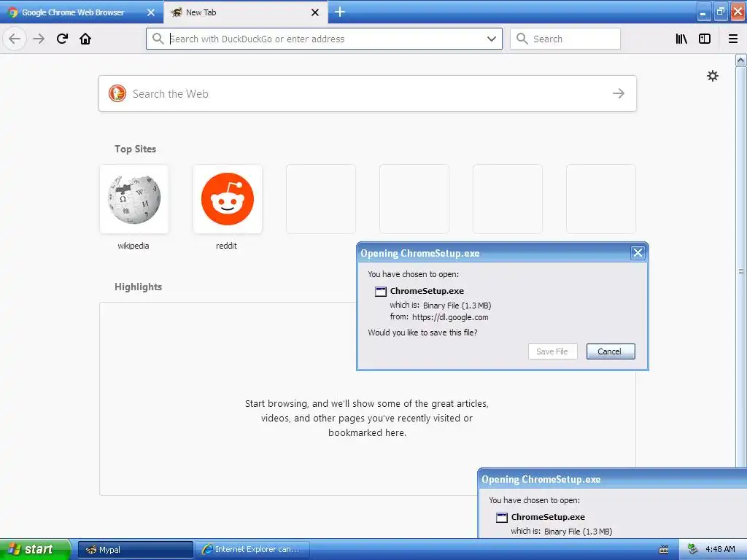Close the New Tab tab

tap(315, 12)
